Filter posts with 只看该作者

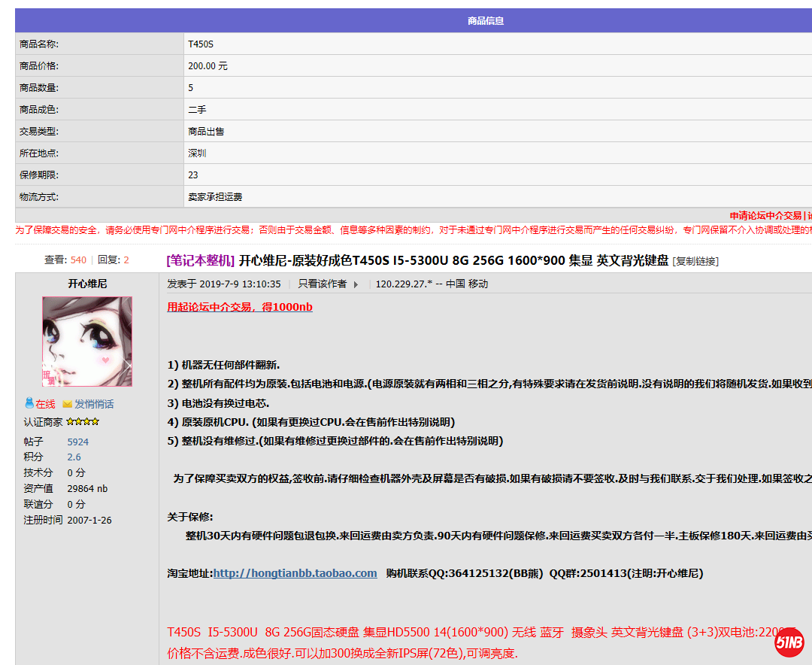tap(322, 284)
